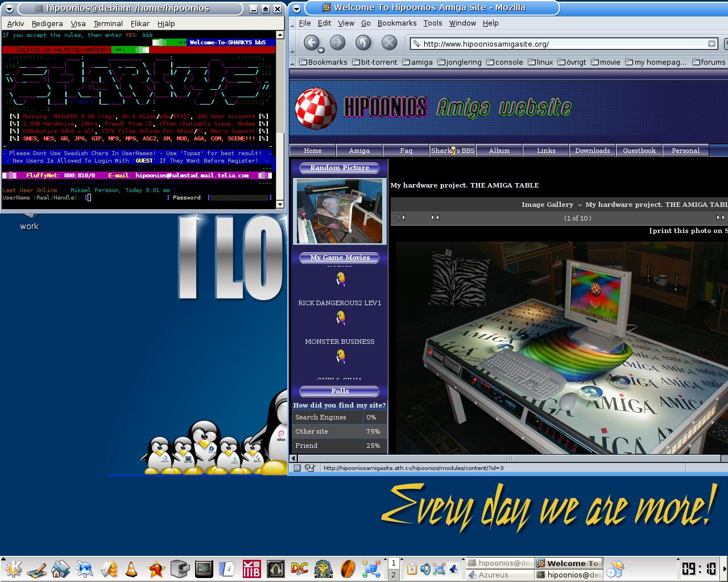This screenshot has width=728, height=582.
Task: Click the Azureus system tray icon
Action: 453,568
